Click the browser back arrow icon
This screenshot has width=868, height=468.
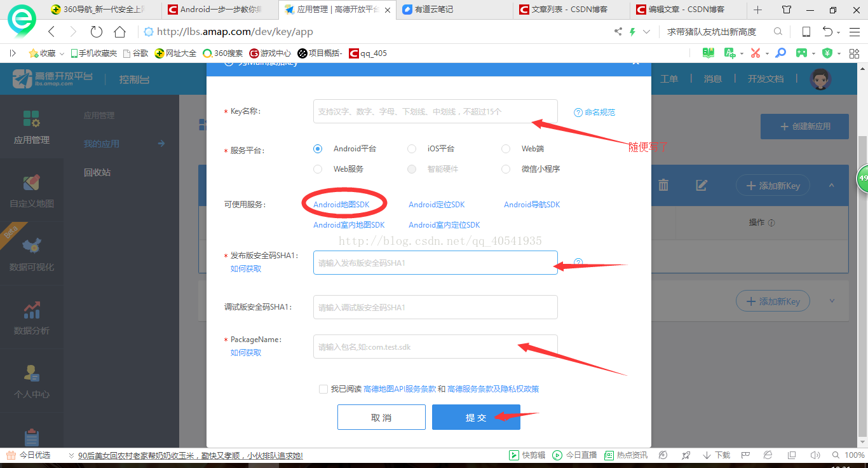[52, 32]
